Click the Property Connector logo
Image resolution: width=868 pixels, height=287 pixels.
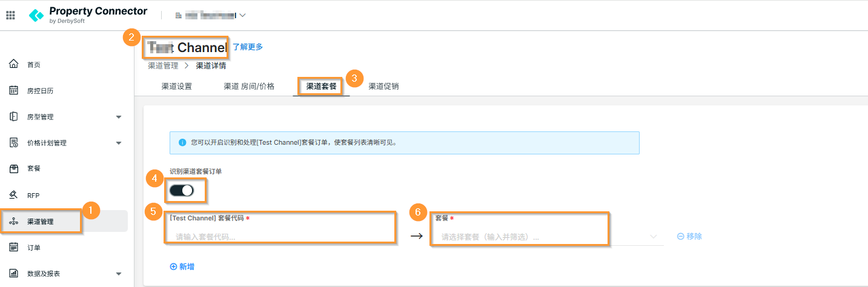click(88, 15)
